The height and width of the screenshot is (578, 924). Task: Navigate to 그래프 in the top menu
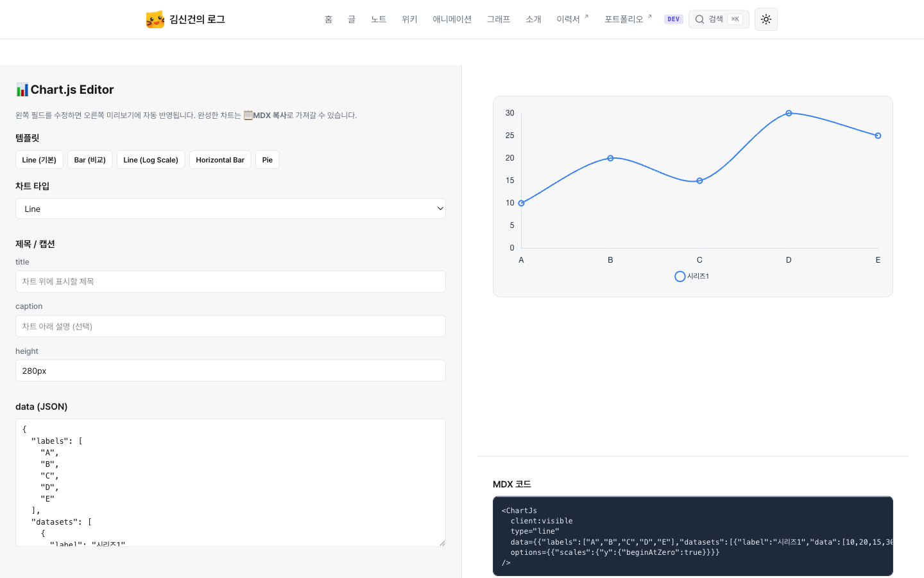pos(499,19)
